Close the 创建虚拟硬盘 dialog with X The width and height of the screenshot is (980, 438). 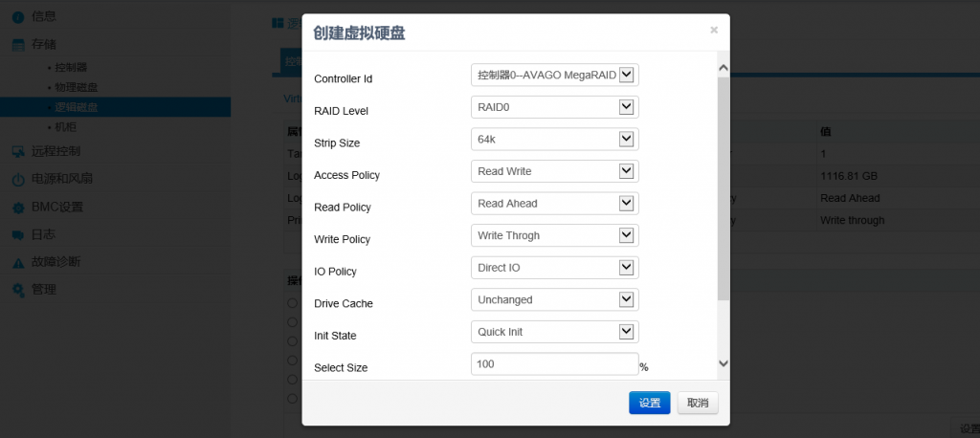click(713, 31)
